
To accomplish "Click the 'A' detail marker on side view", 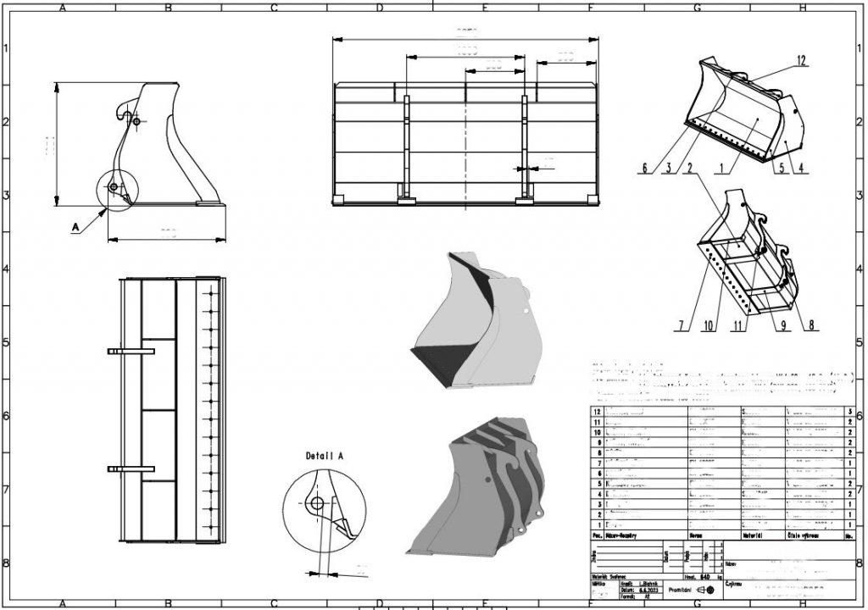I will (x=75, y=227).
